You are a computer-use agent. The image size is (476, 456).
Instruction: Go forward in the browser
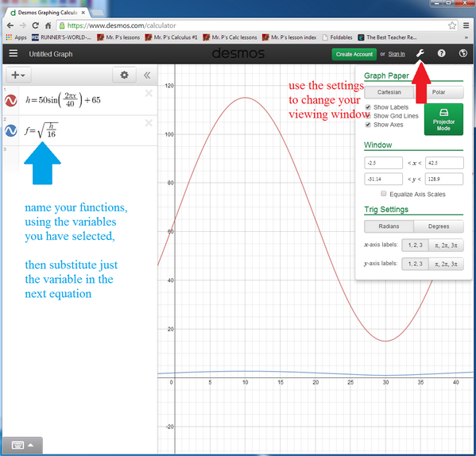tap(22, 25)
